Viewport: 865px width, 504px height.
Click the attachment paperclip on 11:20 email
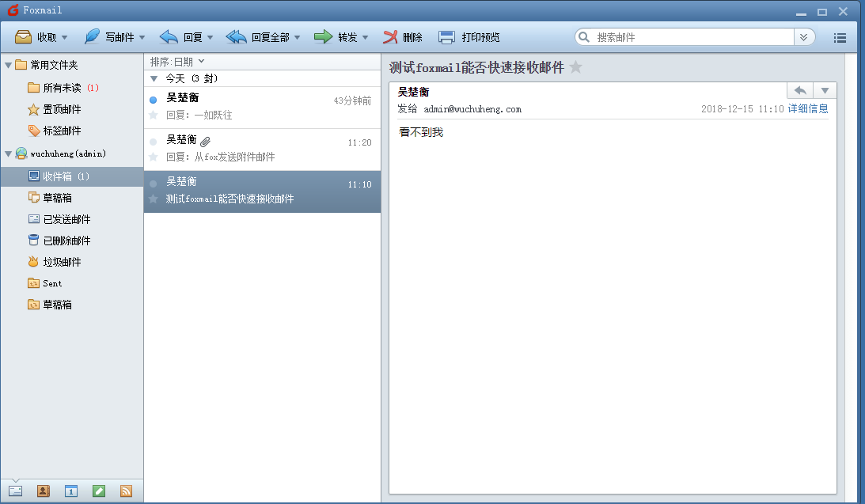click(205, 141)
